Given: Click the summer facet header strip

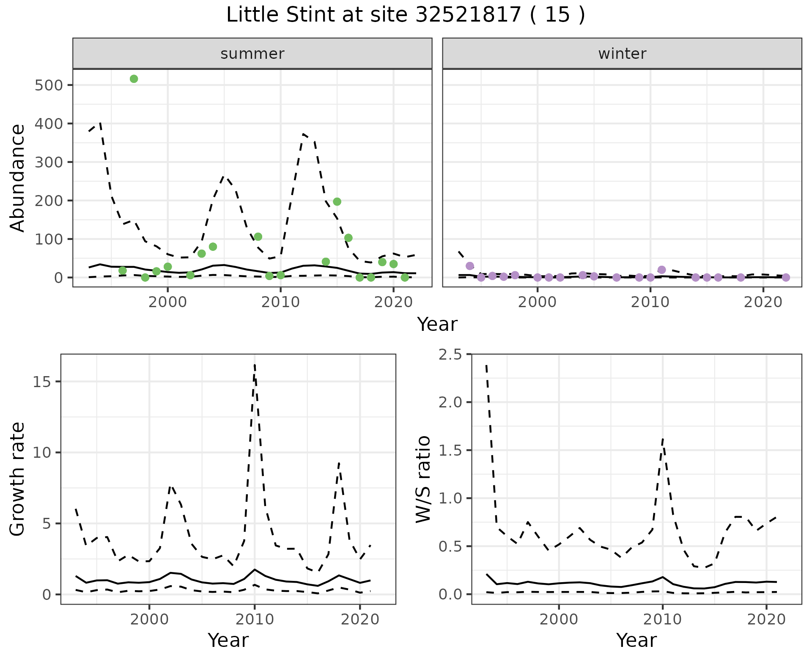Looking at the screenshot, I should coord(252,54).
